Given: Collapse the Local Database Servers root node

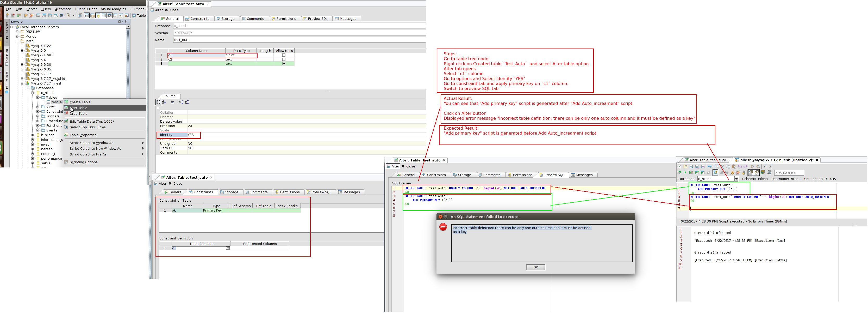Looking at the screenshot, I should 12,27.
